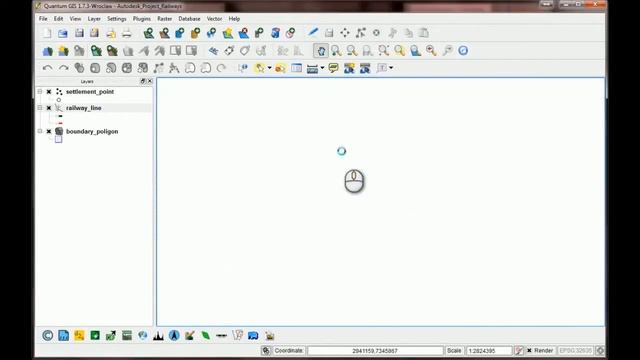Image resolution: width=640 pixels, height=360 pixels.
Task: Click the Scale input field
Action: click(489, 351)
